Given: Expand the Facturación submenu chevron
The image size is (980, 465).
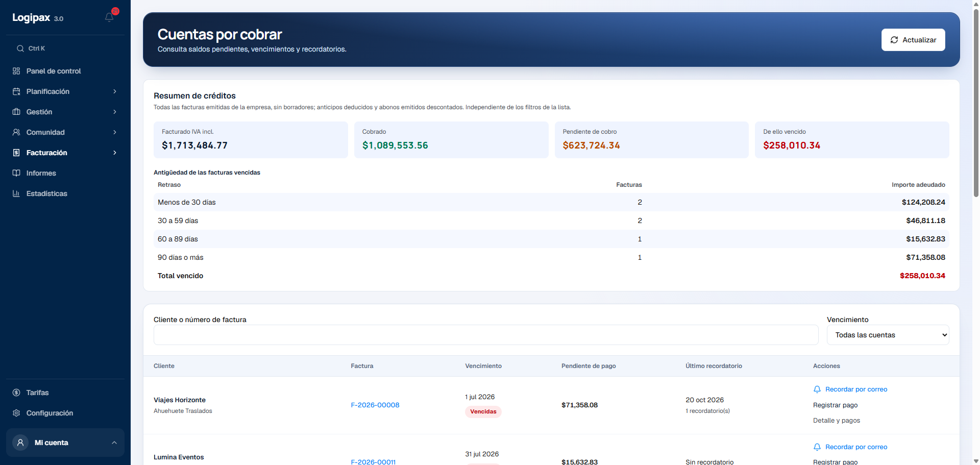Looking at the screenshot, I should click(115, 153).
